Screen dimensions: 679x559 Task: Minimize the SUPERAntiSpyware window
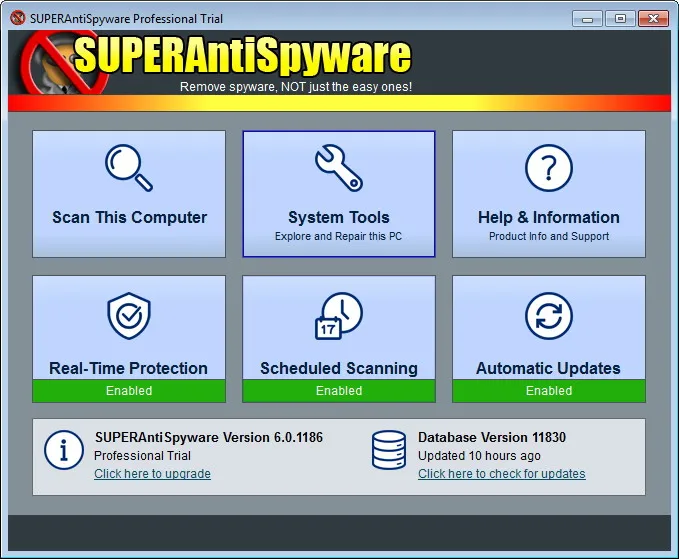[x=587, y=19]
